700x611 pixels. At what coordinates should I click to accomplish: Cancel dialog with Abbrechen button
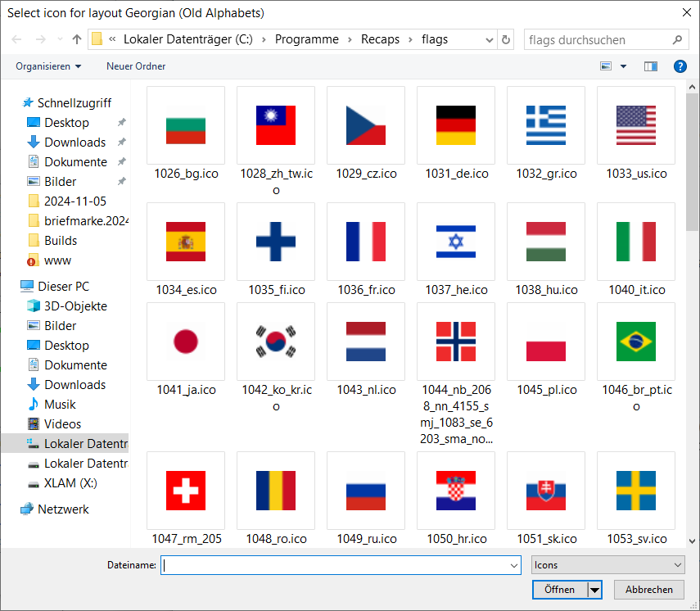coord(649,590)
